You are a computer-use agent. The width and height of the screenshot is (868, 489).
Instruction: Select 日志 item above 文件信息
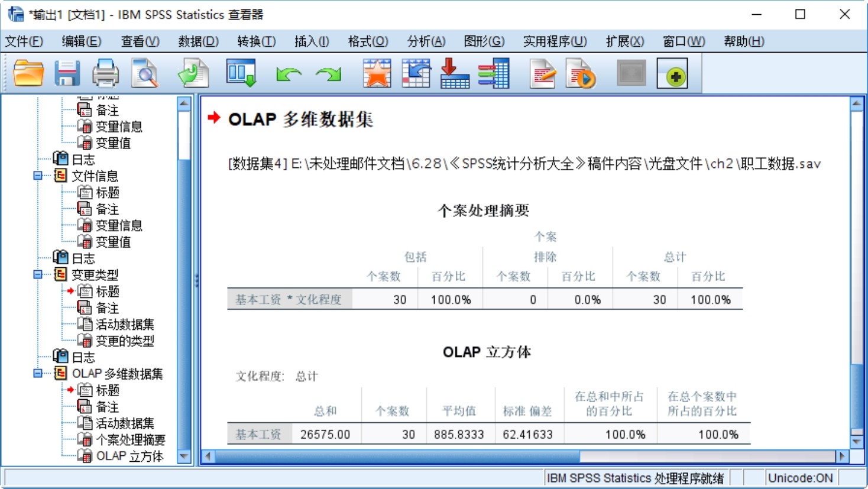tap(83, 159)
